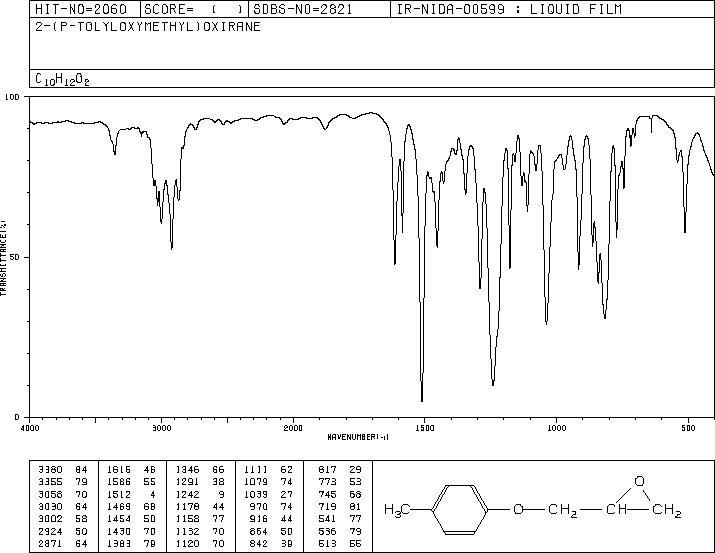Select peak table entry 1158

click(187, 519)
